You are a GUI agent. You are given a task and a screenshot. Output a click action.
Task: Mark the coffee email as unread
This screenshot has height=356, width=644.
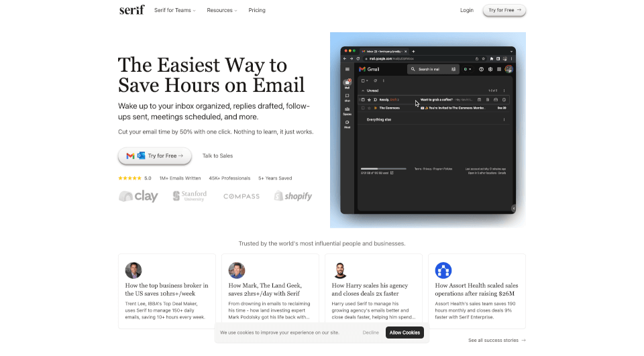[x=496, y=100]
